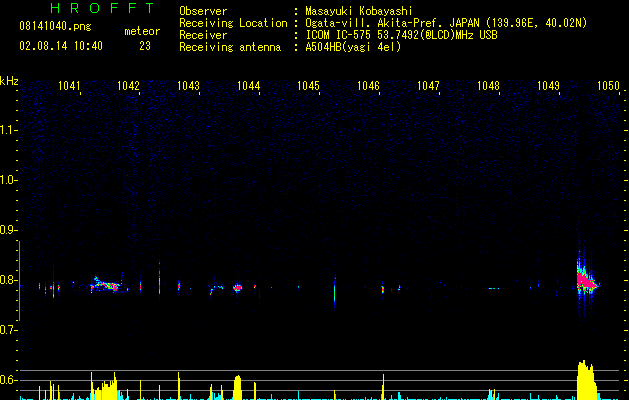Click the 1047 time axis label
Viewport: 629px width, 400px height.
click(x=428, y=85)
